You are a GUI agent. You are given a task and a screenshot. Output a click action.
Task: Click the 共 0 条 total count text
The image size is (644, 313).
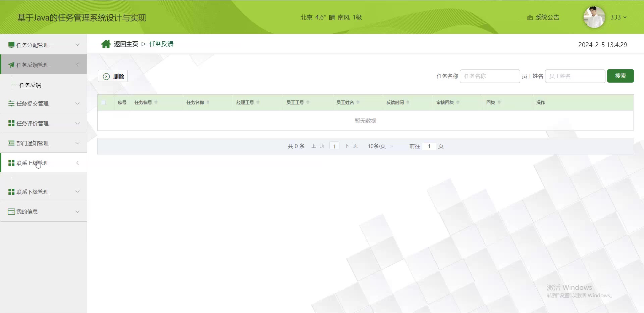[296, 146]
